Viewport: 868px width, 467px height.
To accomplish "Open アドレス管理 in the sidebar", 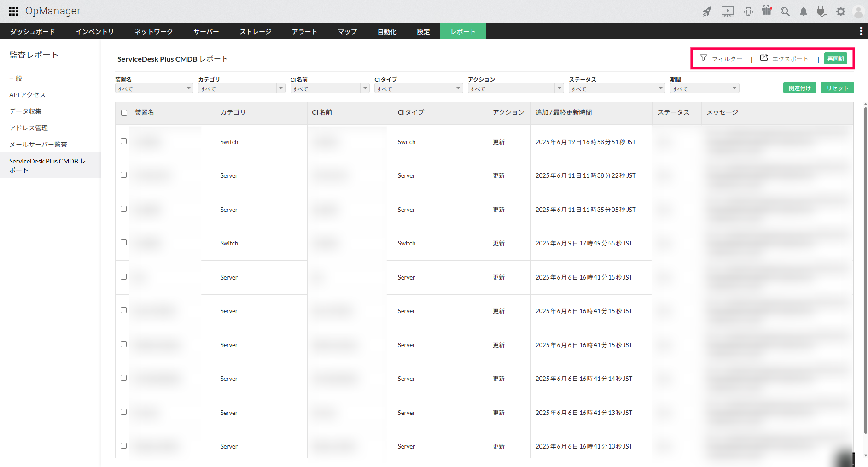I will tap(29, 128).
